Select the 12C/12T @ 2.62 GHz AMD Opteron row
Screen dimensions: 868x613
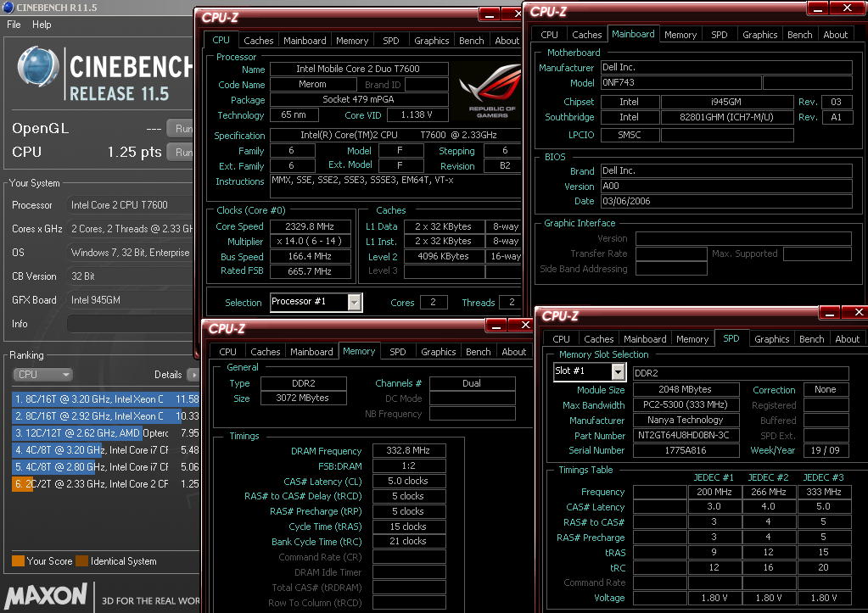[x=105, y=433]
